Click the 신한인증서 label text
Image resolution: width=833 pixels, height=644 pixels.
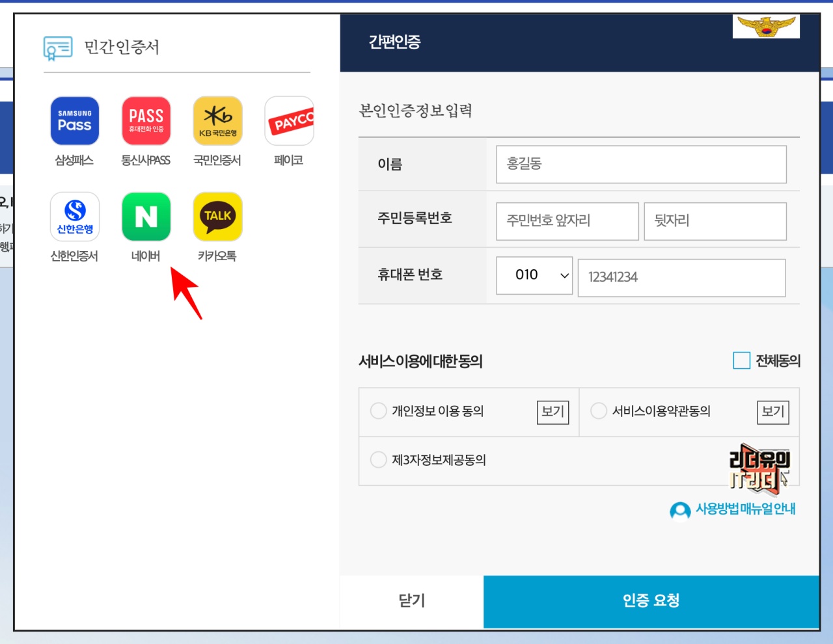[x=74, y=256]
